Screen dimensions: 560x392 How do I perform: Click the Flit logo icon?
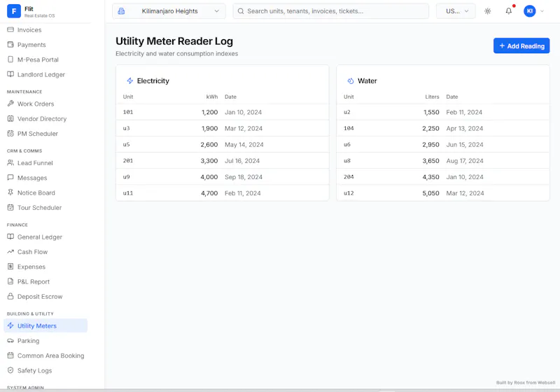tap(14, 11)
